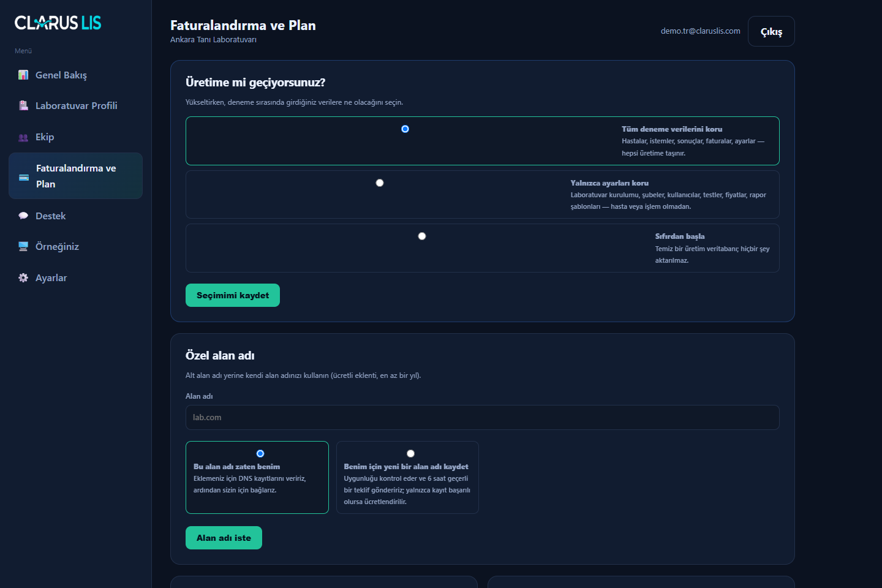Screen dimensions: 882x588
Task: Select Sıfırdan başla radio option
Action: tap(422, 236)
